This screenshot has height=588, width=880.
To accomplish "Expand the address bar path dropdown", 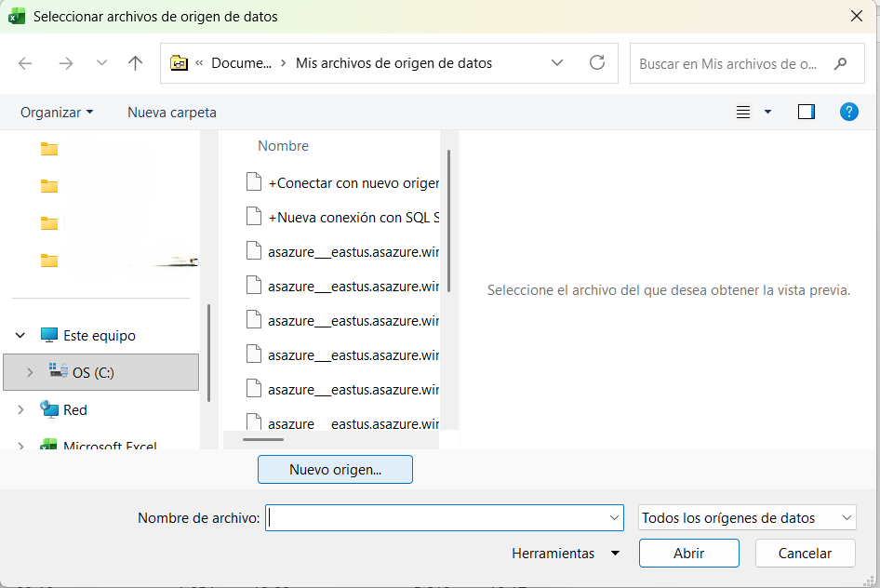I will click(557, 63).
